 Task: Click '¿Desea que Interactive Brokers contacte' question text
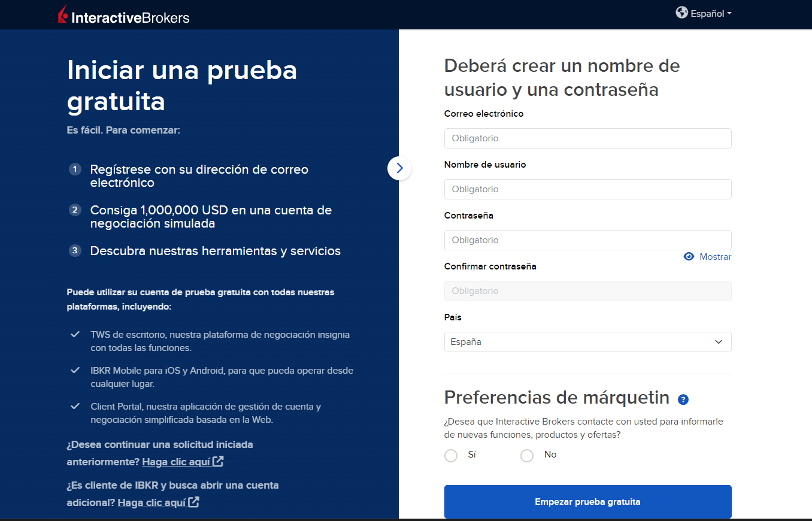(x=584, y=428)
